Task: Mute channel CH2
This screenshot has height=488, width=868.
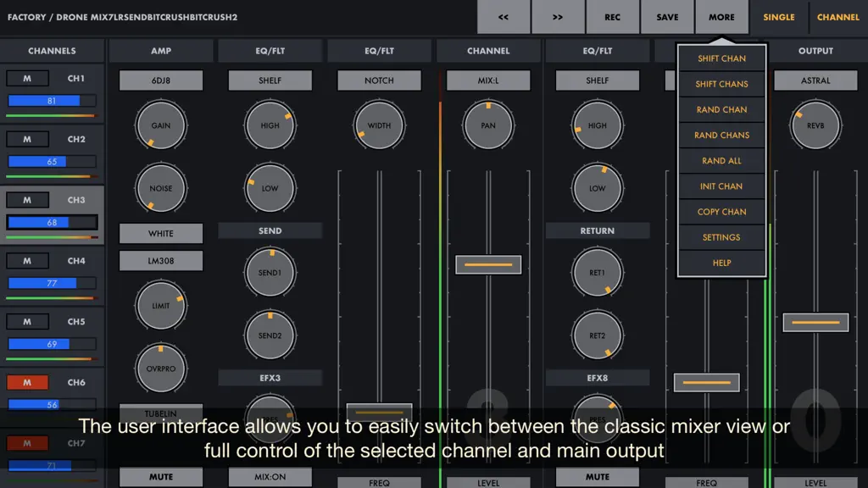Action: 27,140
